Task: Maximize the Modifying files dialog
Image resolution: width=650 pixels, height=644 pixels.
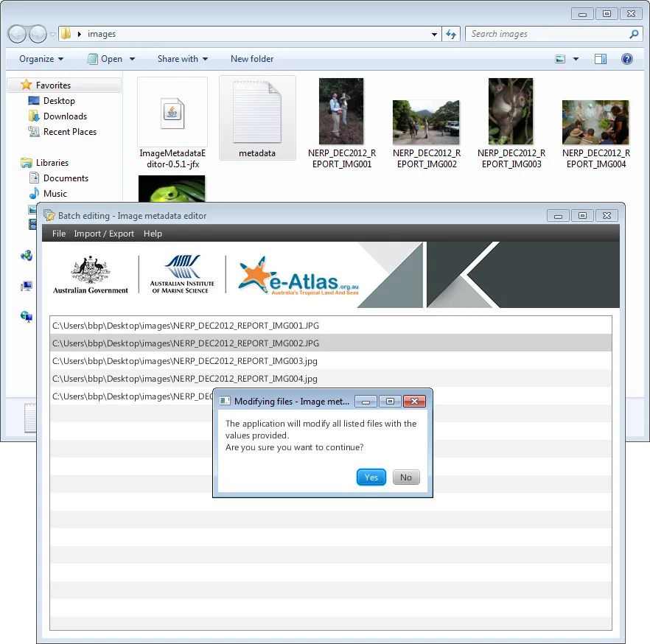Action: [390, 401]
